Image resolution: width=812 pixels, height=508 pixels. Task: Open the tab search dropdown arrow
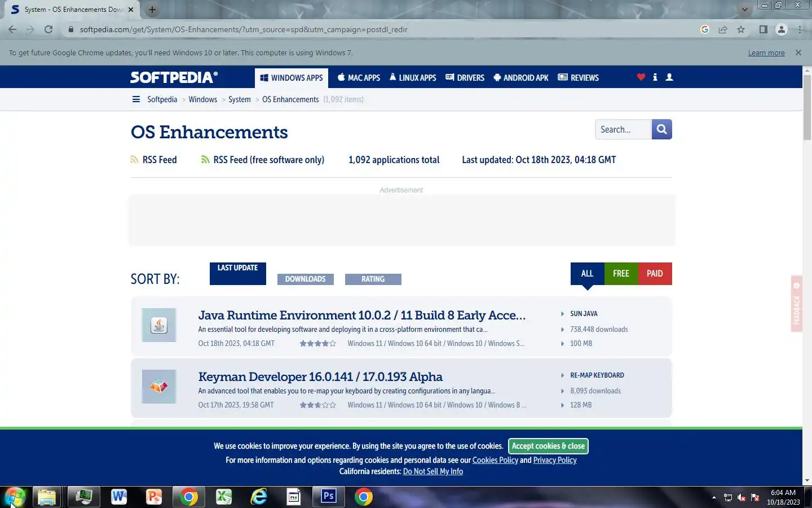pos(744,10)
